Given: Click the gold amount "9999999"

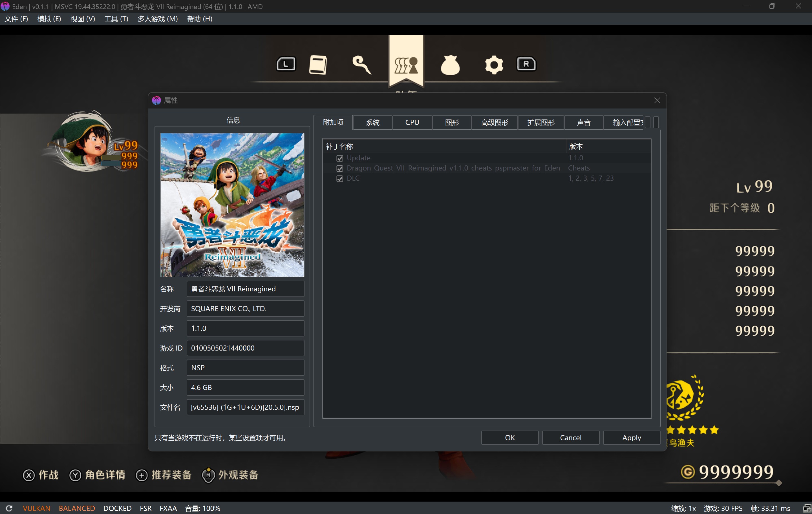Looking at the screenshot, I should pos(736,472).
